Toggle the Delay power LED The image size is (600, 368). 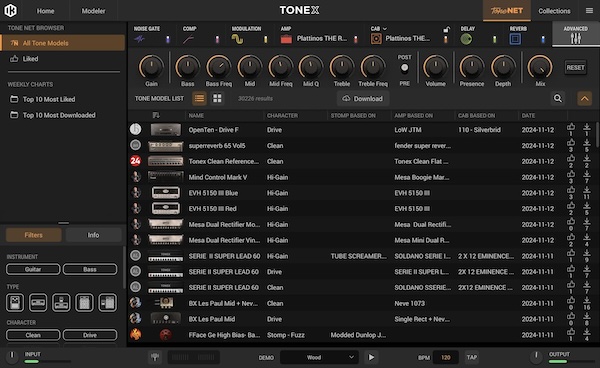tap(494, 39)
